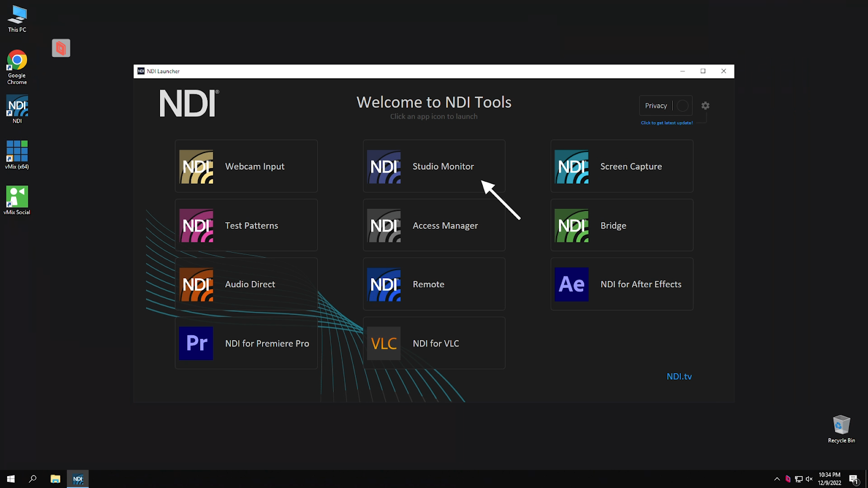Viewport: 868px width, 488px height.
Task: Close the NDI Launcher window
Action: (724, 71)
